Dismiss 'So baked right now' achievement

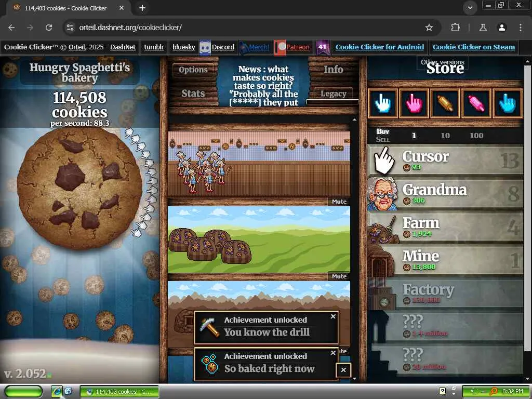[x=333, y=353]
